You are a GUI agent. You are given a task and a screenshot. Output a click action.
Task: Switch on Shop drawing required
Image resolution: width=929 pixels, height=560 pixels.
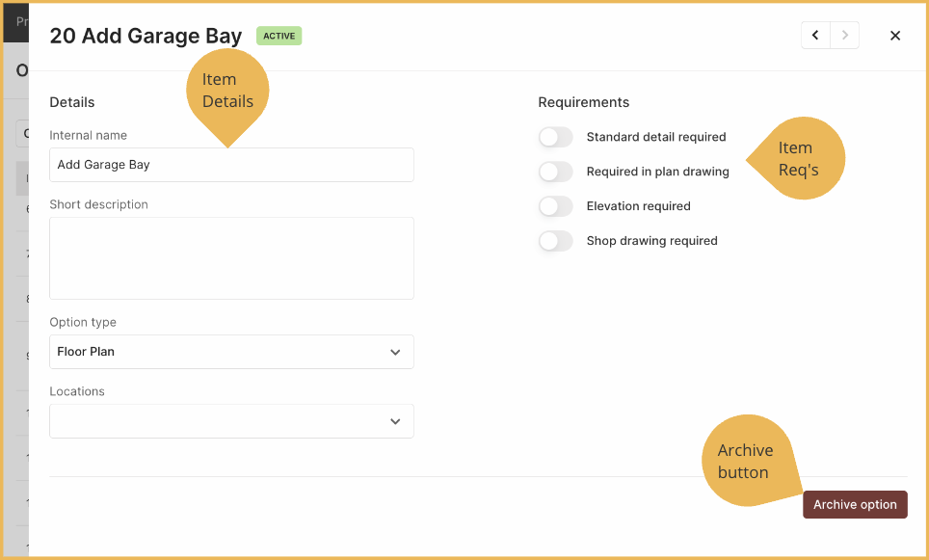[x=556, y=241]
